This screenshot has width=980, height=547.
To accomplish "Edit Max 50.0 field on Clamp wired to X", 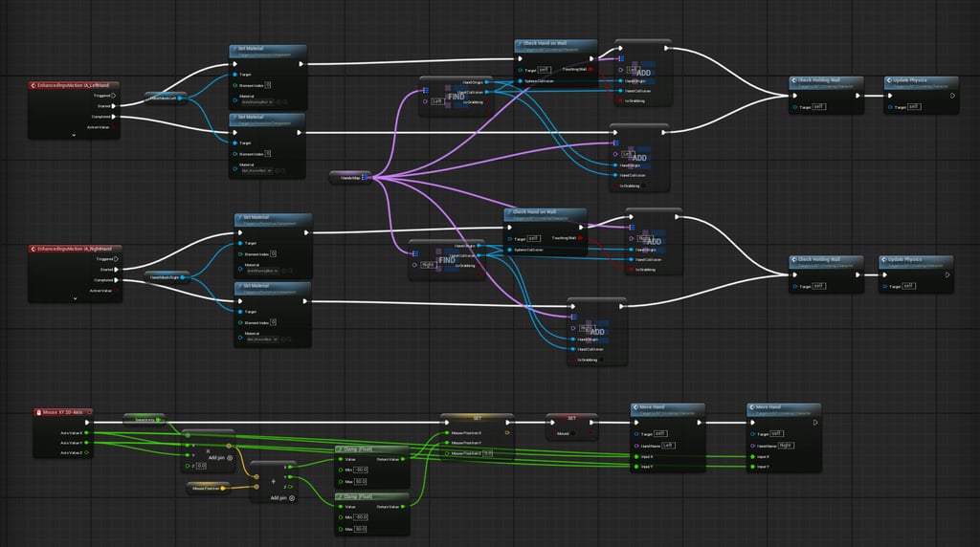I will 361,481.
